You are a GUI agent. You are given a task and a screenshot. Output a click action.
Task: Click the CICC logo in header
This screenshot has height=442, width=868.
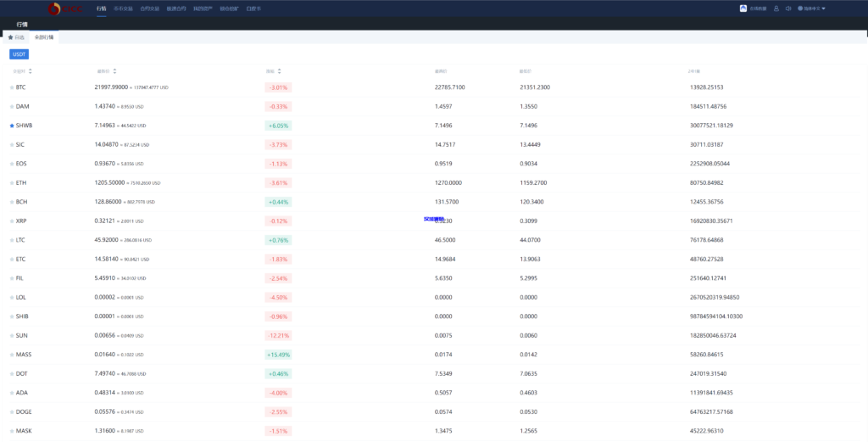pos(64,8)
